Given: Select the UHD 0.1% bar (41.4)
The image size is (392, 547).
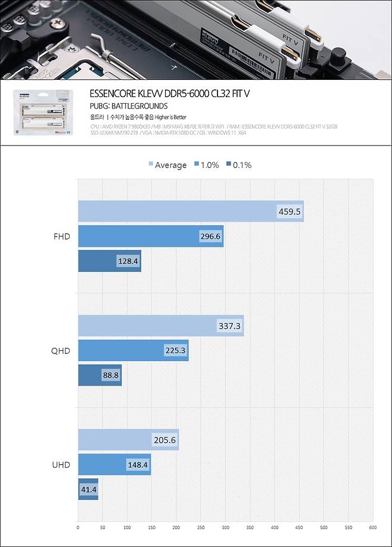Looking at the screenshot, I should pyautogui.click(x=88, y=489).
